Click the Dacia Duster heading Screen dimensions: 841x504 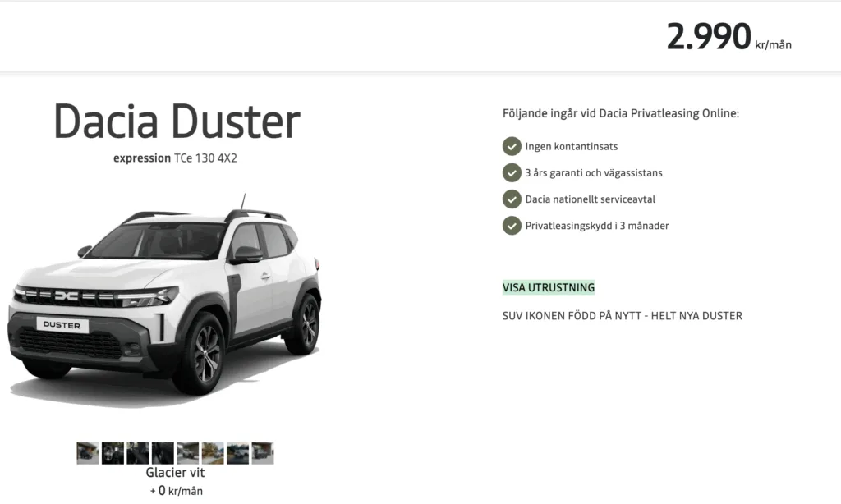pyautogui.click(x=177, y=121)
